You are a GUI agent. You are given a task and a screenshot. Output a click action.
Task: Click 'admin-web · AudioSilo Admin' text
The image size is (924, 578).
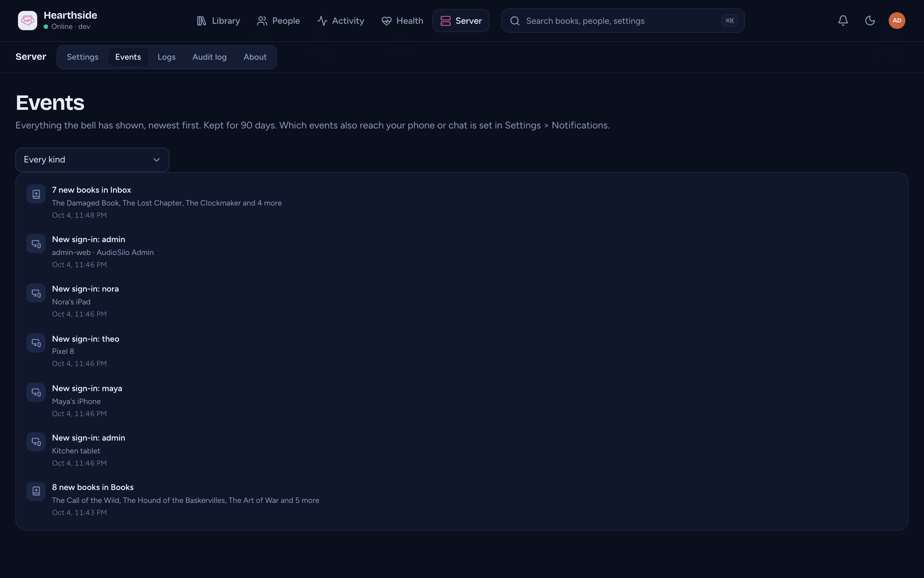(103, 252)
